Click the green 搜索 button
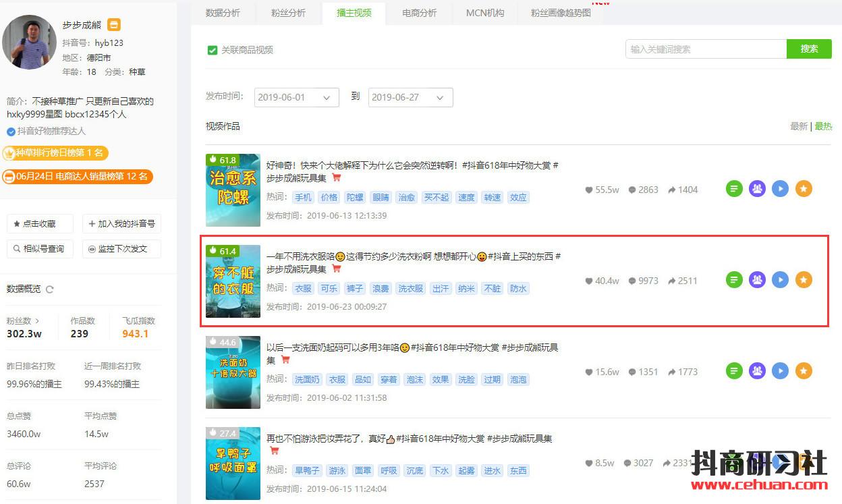Image resolution: width=842 pixels, height=504 pixels. pos(809,49)
